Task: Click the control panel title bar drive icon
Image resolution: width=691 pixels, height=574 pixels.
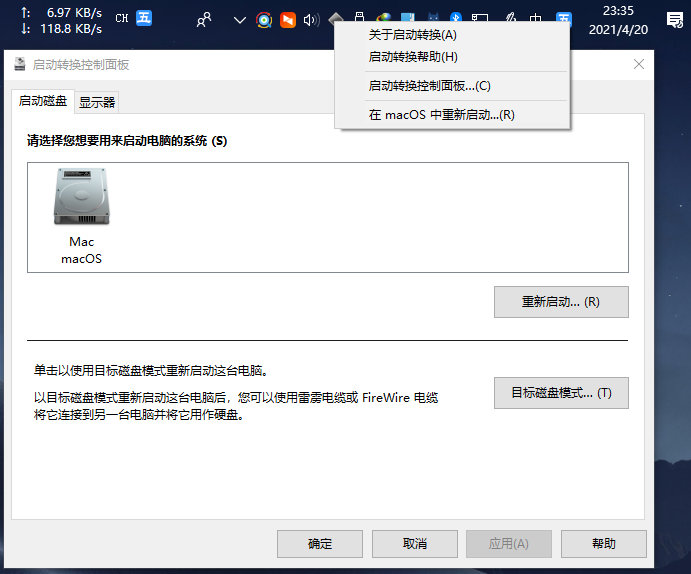Action: pyautogui.click(x=19, y=64)
